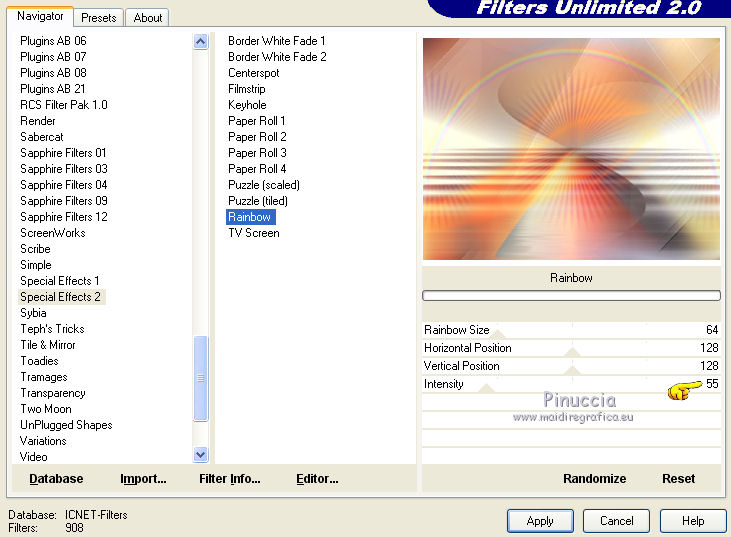This screenshot has height=537, width=731.
Task: Reset the filter parameters
Action: [x=678, y=479]
